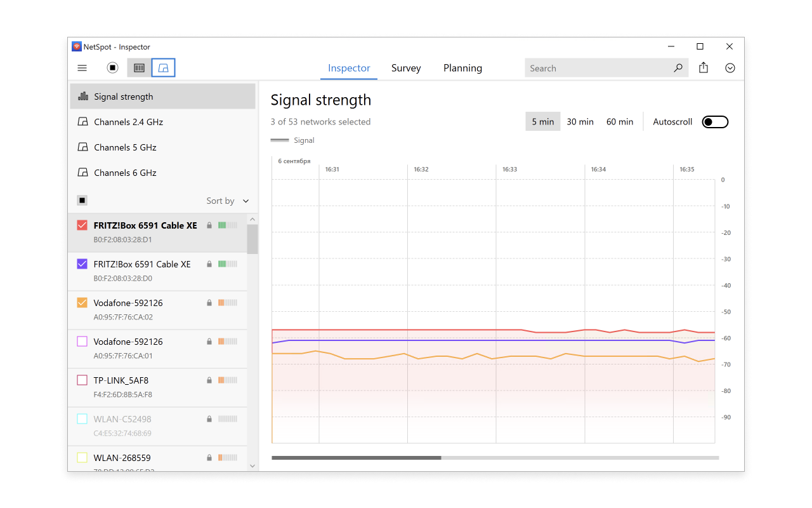Open the hamburger menu

(x=82, y=68)
